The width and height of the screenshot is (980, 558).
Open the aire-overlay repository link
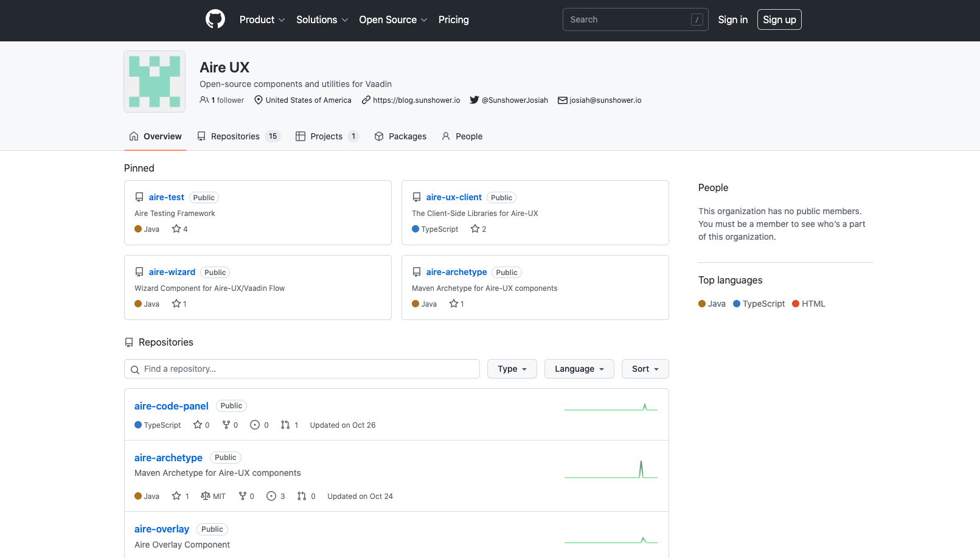pos(162,529)
